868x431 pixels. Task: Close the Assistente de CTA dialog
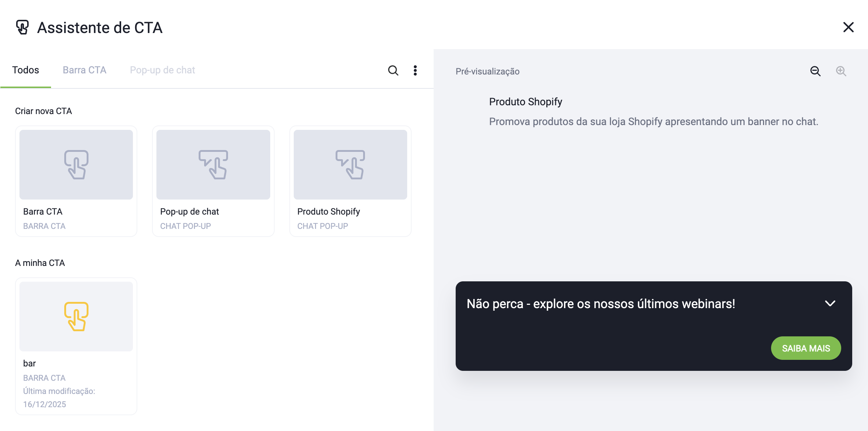tap(848, 27)
